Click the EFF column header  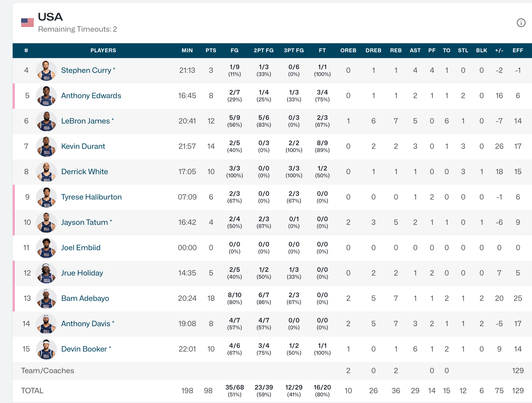click(518, 50)
